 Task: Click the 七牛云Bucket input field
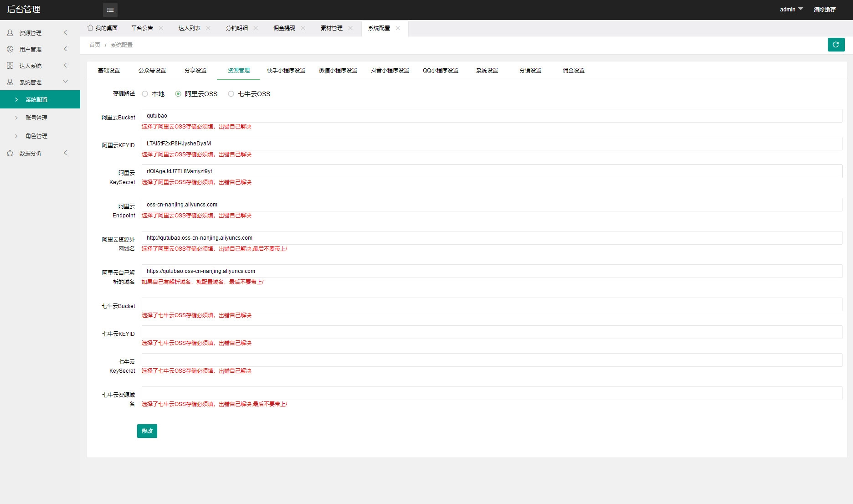pos(491,304)
